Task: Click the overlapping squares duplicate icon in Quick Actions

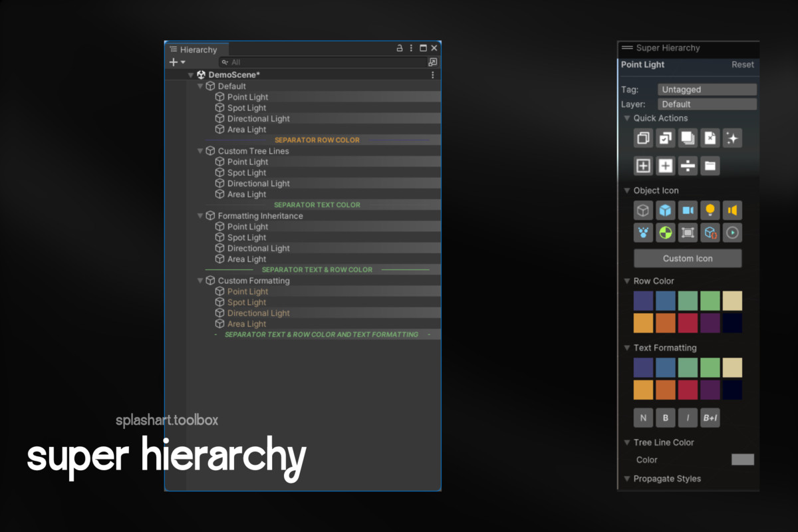Action: (643, 138)
